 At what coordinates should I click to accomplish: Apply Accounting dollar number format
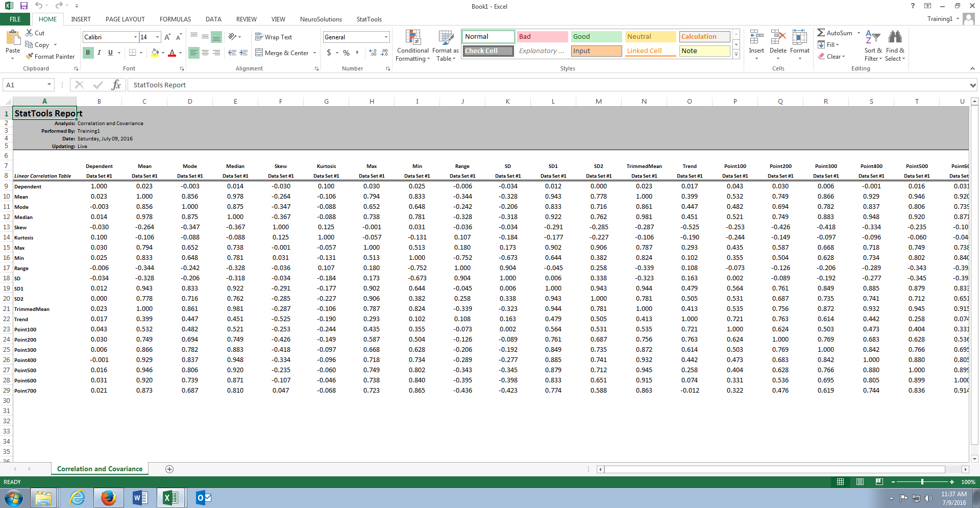coord(329,53)
